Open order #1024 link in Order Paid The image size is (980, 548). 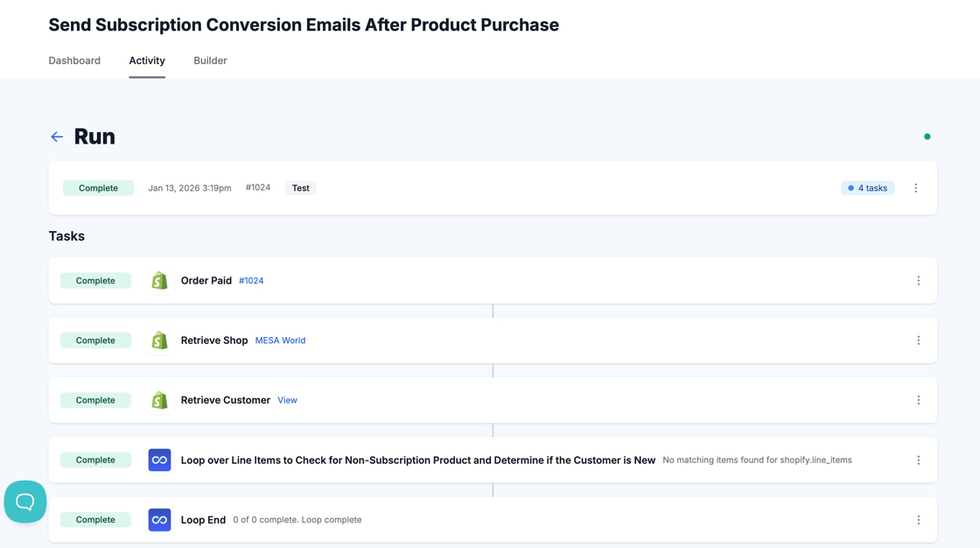[x=251, y=281]
